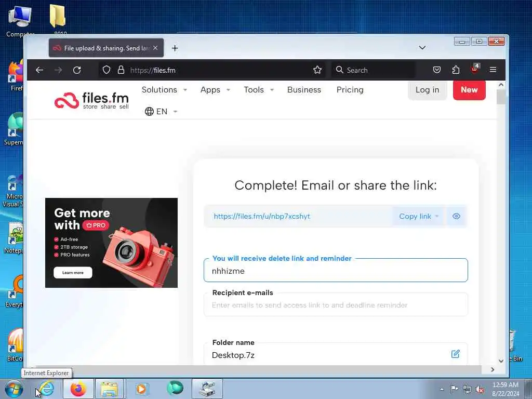Click the network tray icon
532x399 pixels.
pyautogui.click(x=467, y=390)
